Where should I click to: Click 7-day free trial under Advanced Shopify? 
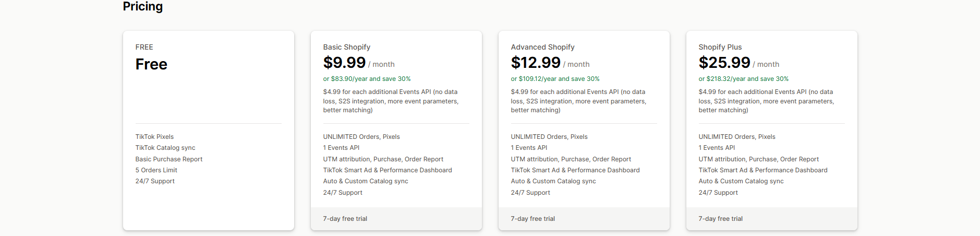coord(533,219)
